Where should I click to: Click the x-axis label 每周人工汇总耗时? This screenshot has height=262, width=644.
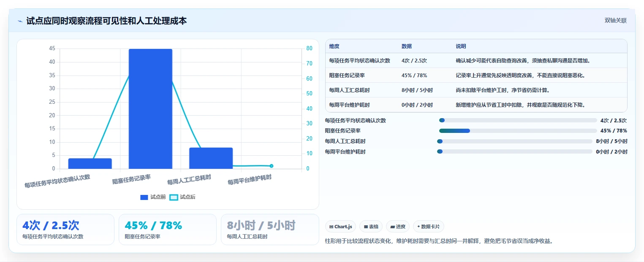[x=189, y=180]
